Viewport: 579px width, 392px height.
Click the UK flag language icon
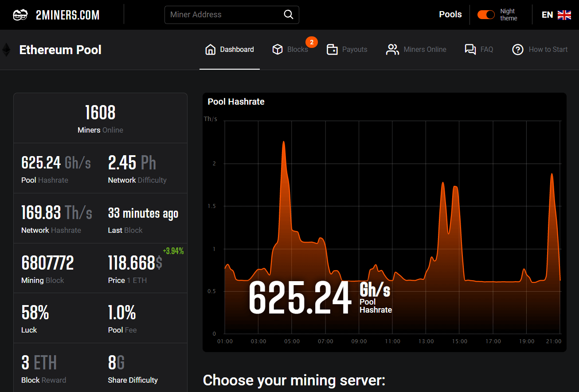pyautogui.click(x=564, y=15)
